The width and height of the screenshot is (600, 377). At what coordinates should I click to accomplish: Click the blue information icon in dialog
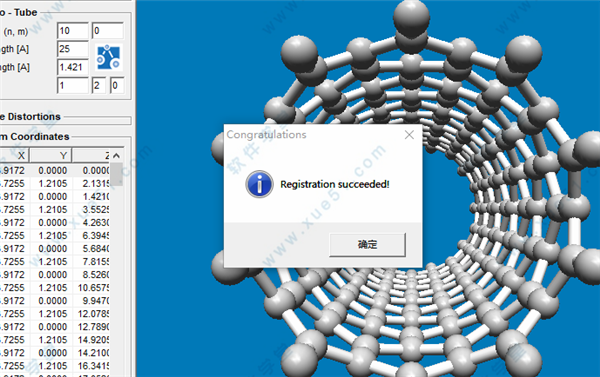pyautogui.click(x=259, y=184)
